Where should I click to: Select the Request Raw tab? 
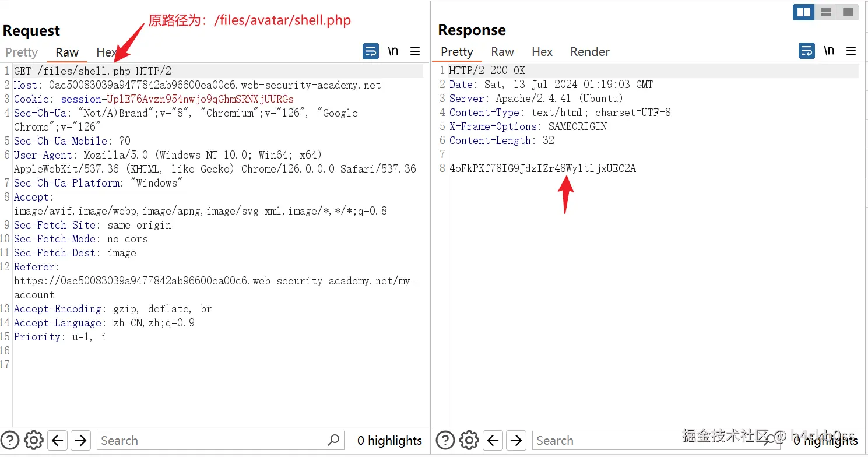[67, 52]
